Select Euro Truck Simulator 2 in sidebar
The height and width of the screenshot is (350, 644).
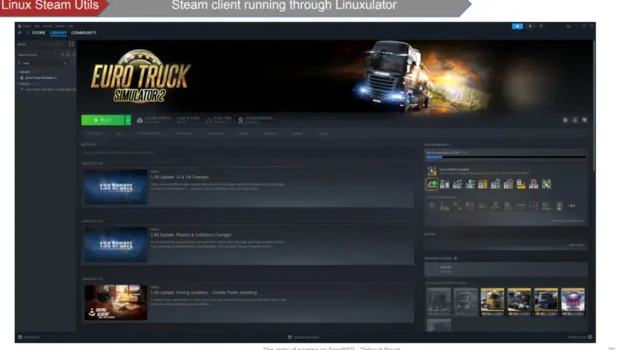click(40, 78)
